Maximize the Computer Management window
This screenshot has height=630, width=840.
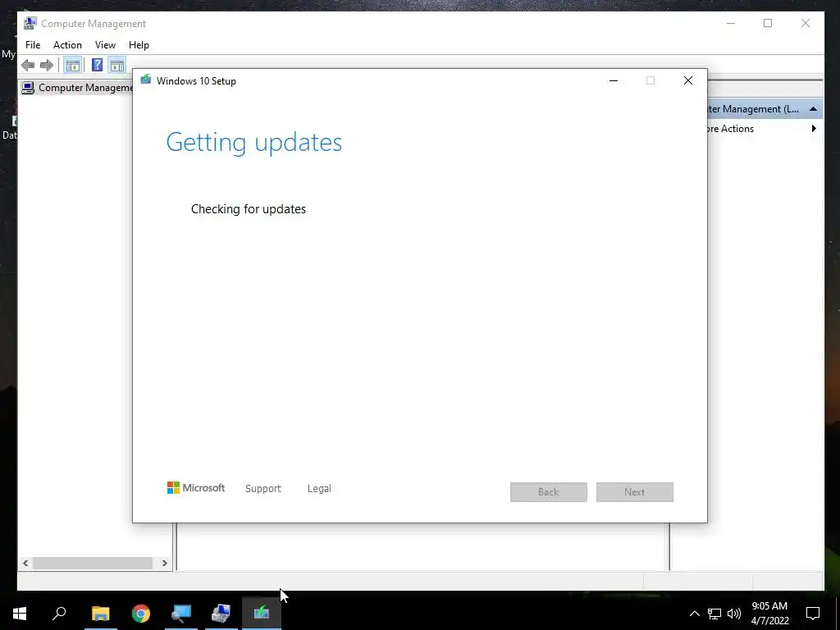coord(768,23)
